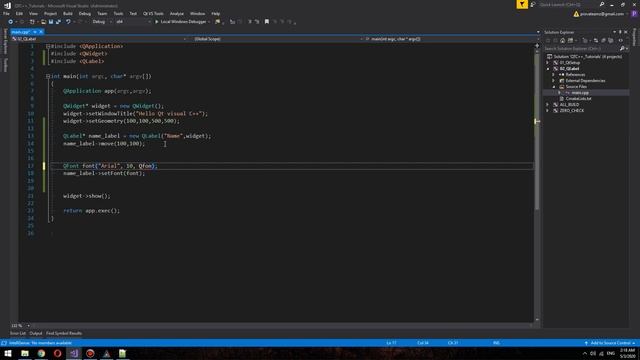The image size is (640, 360).
Task: Click the Windows Start button
Action: click(8, 353)
